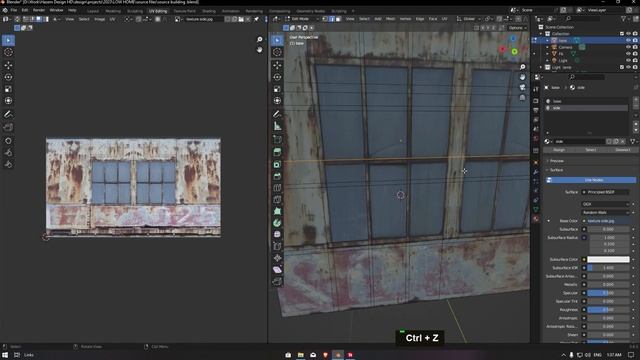Toggle exclude checkbox for Light lamb collection
640x360 pixels.
622,67
